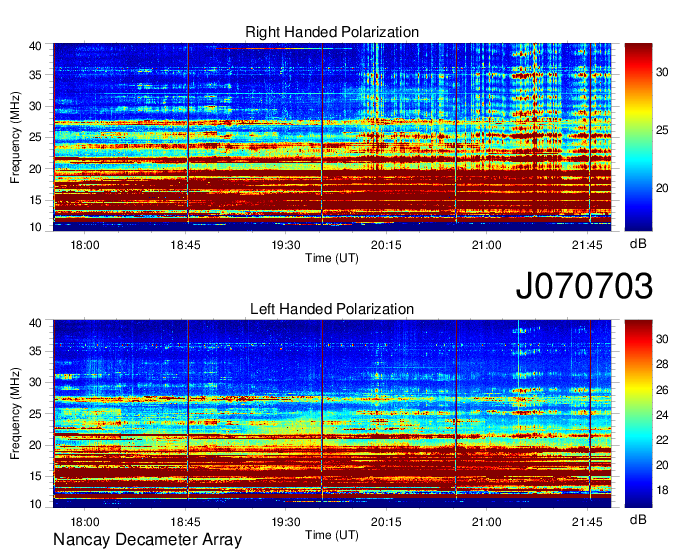Click the top plot's right-handed dB color scale bar
Viewport: 680px width, 552px height.
638,137
